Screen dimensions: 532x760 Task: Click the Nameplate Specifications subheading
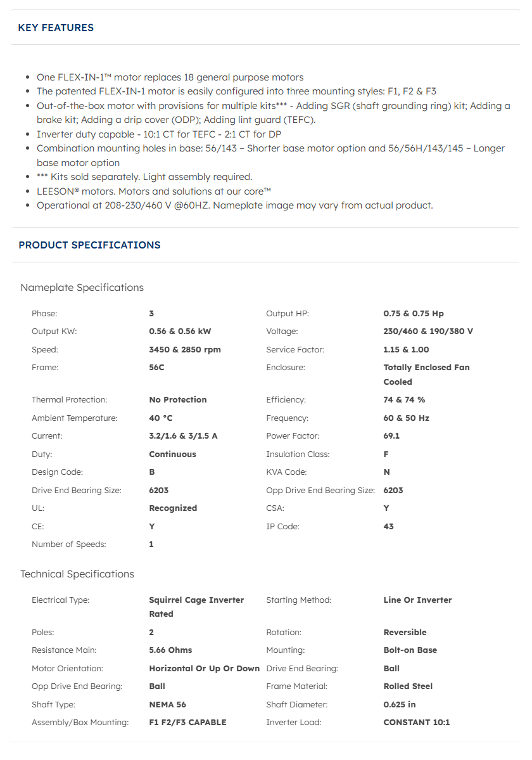coord(82,288)
